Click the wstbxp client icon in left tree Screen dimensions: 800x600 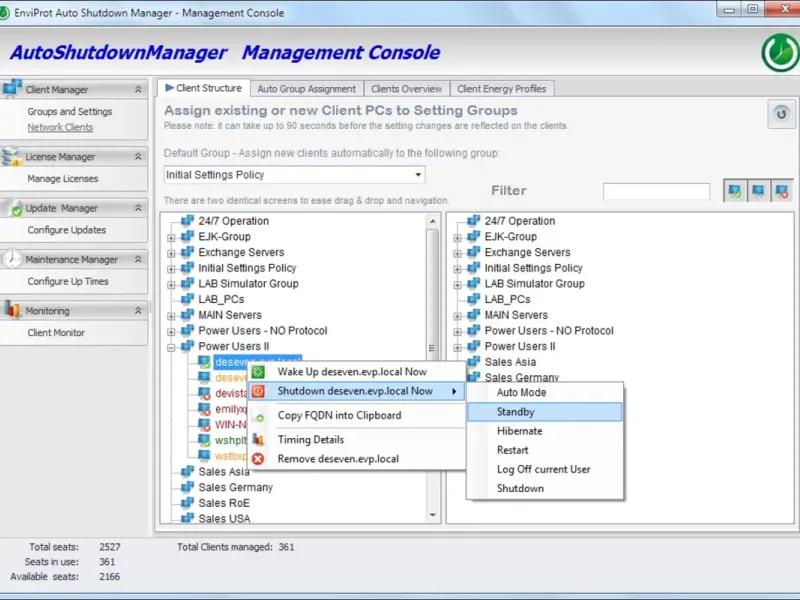pyautogui.click(x=204, y=456)
